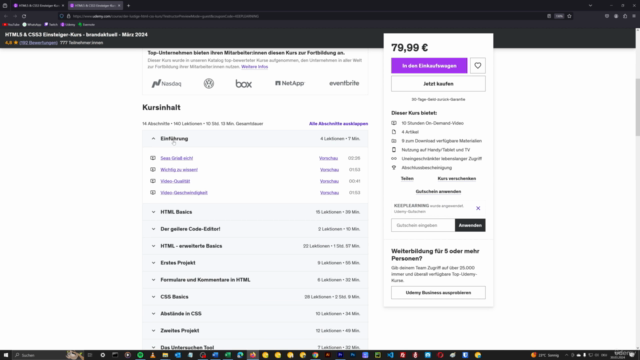Click Gutschein anwenden link
Viewport: 640px width, 360px height.
coord(438,191)
